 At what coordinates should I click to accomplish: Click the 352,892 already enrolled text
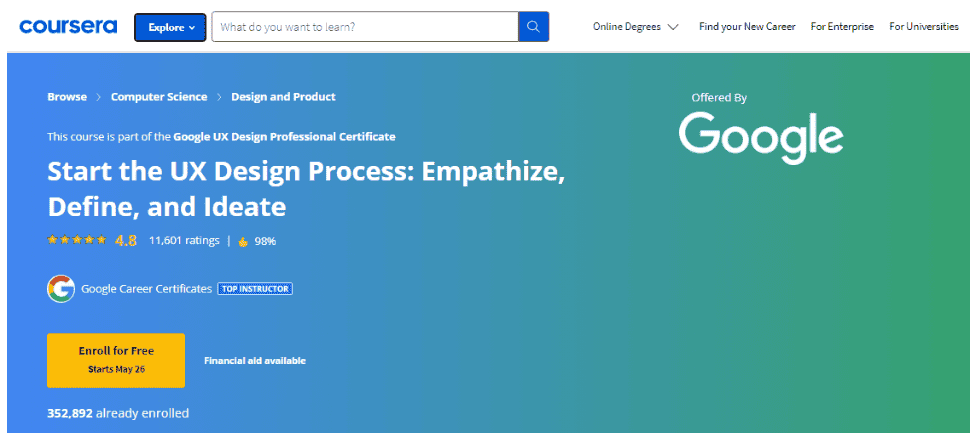pyautogui.click(x=118, y=413)
